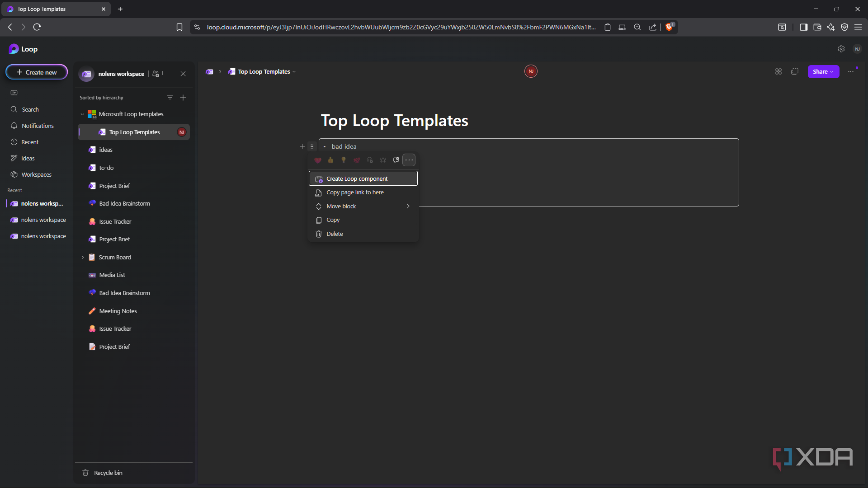The image size is (868, 488).
Task: Add a new page with the plus icon
Action: (183, 98)
